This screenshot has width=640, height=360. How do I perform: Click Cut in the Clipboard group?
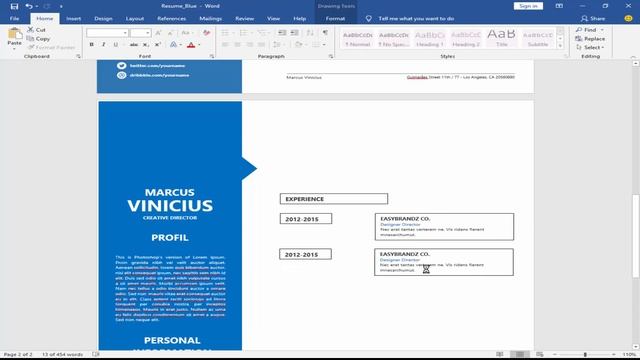pos(37,30)
